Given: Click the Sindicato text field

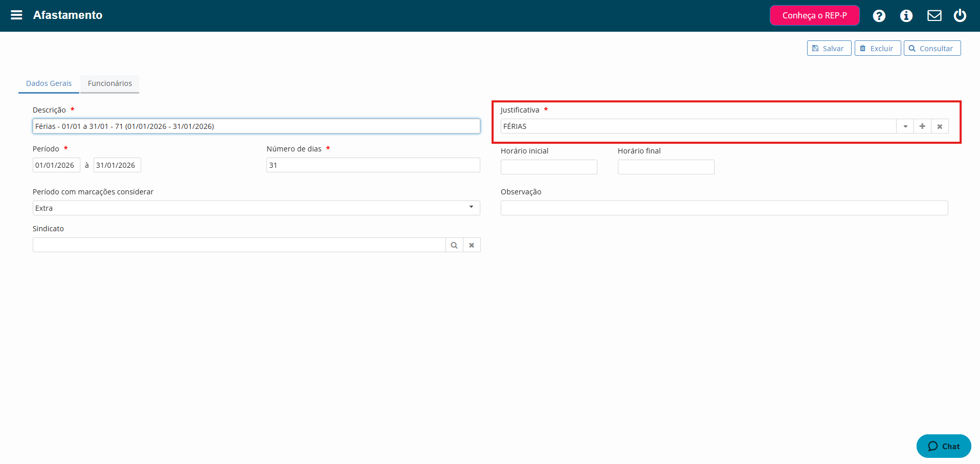Looking at the screenshot, I should 239,245.
